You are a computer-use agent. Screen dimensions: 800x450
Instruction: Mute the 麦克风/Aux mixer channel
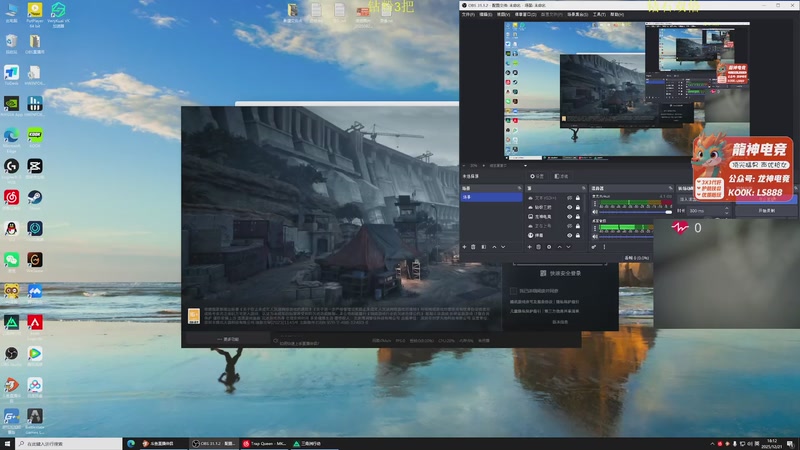coord(595,212)
